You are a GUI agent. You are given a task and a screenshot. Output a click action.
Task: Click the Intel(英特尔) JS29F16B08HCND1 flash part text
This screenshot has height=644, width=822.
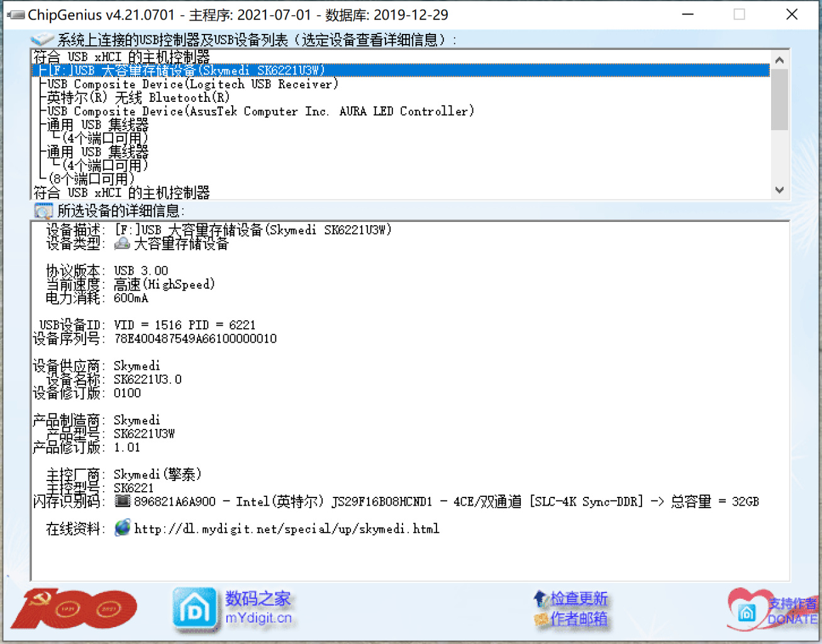coord(334,502)
